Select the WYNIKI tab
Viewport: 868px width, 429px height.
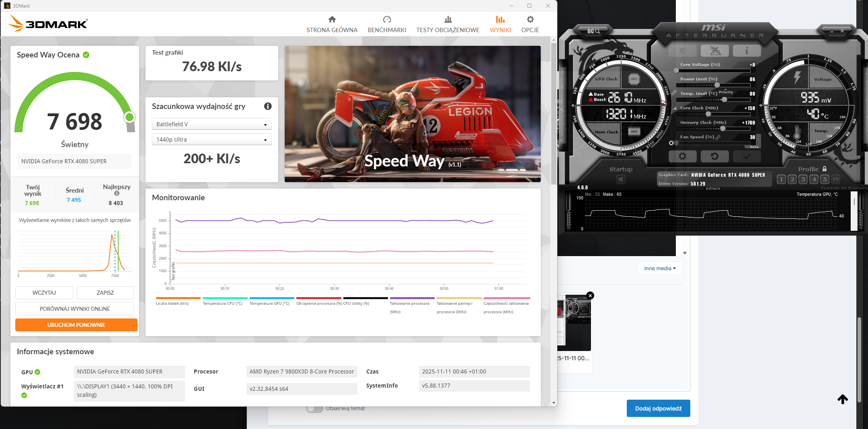(500, 25)
